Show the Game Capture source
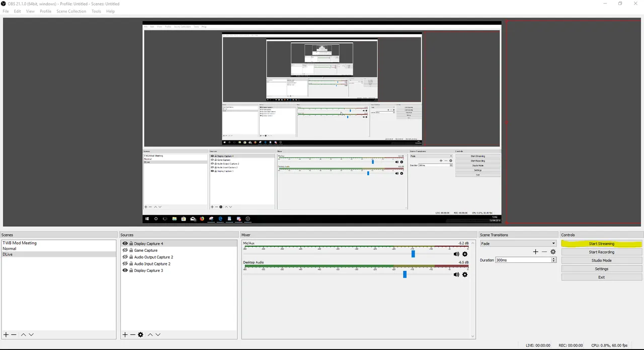 click(x=125, y=250)
